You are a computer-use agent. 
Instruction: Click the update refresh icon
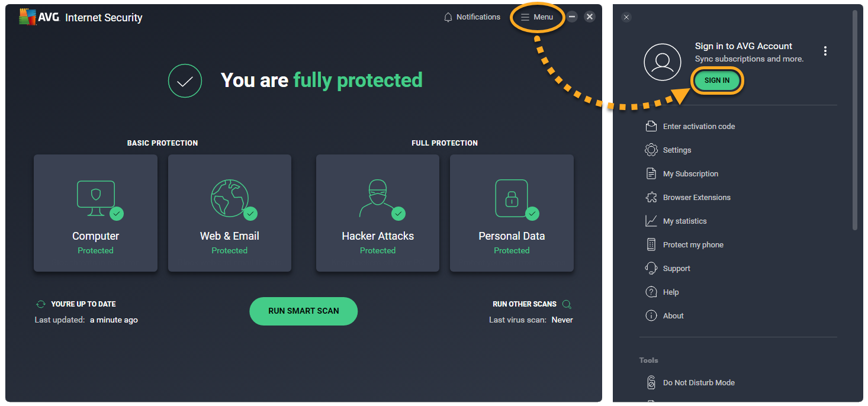[41, 304]
